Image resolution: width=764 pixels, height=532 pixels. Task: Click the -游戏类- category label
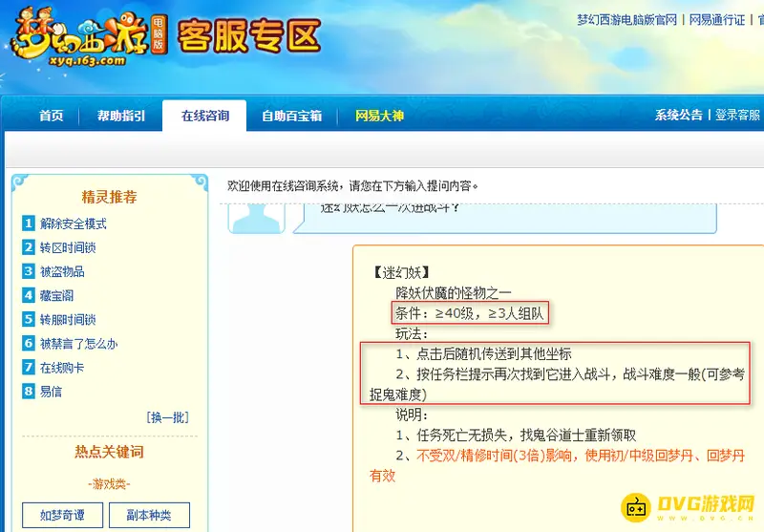pos(109,484)
